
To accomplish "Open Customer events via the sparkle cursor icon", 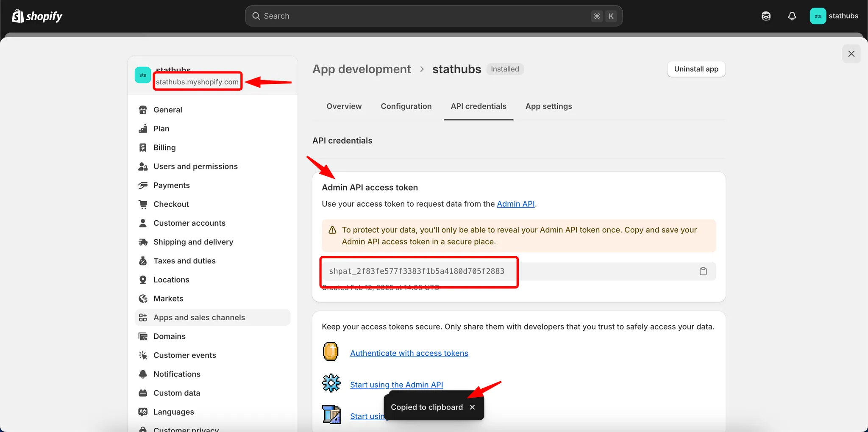I will 143,355.
